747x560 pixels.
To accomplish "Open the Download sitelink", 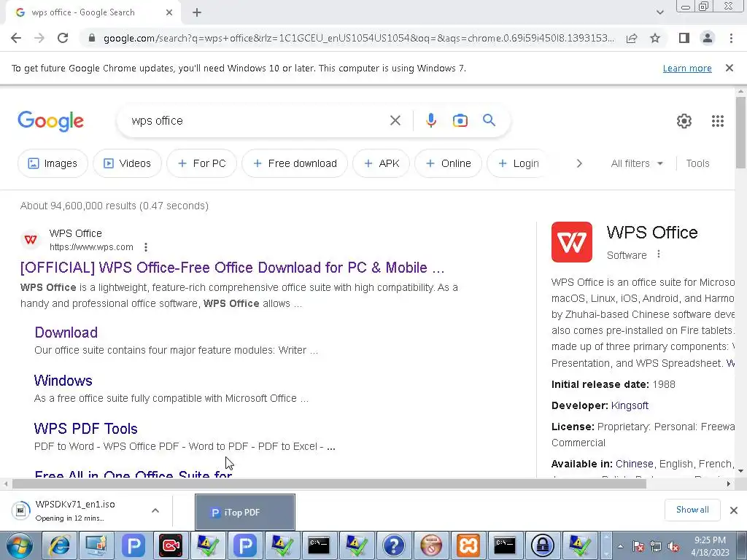I will coord(66,332).
